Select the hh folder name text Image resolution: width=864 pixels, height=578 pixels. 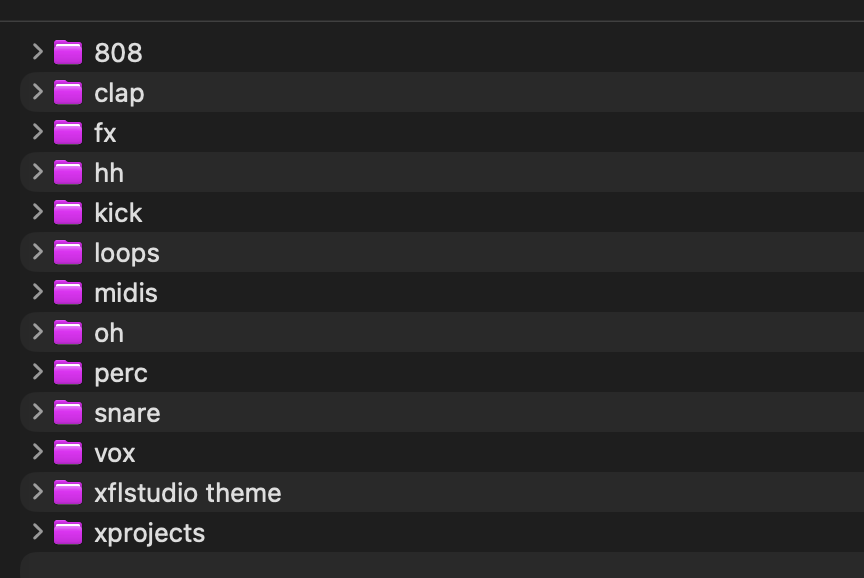click(109, 173)
